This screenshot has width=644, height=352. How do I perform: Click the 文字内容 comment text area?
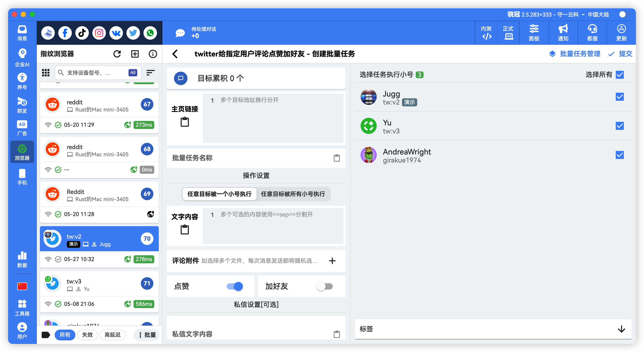click(x=273, y=226)
